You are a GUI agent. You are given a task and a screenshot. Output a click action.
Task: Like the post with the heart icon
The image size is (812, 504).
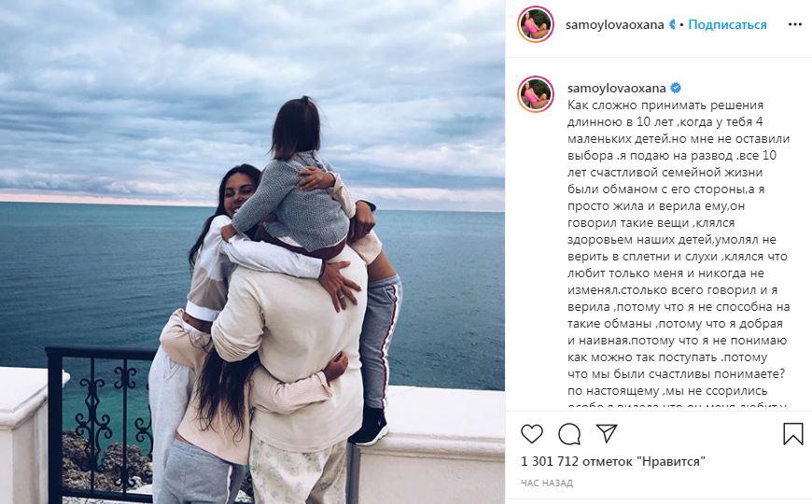point(531,434)
